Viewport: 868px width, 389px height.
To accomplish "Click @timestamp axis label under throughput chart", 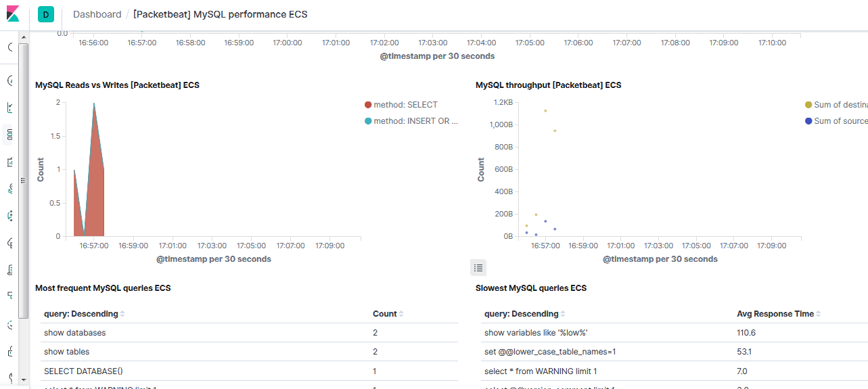I will click(x=660, y=259).
